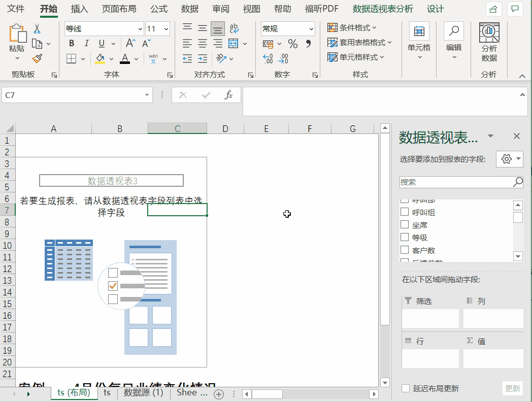Click the 更新 button
The height and width of the screenshot is (402, 532).
[x=512, y=388]
